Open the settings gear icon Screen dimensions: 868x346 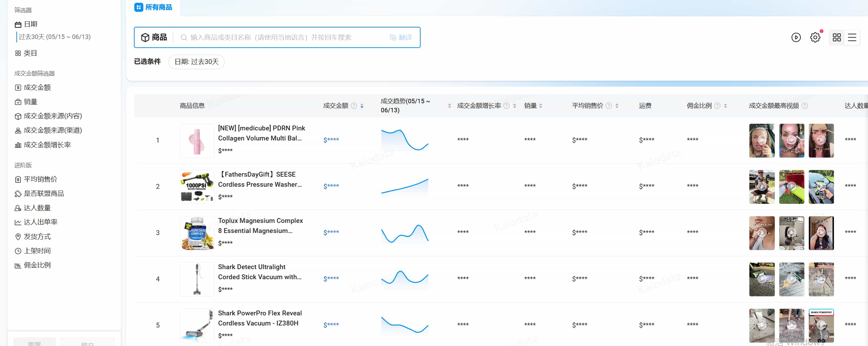click(x=815, y=38)
